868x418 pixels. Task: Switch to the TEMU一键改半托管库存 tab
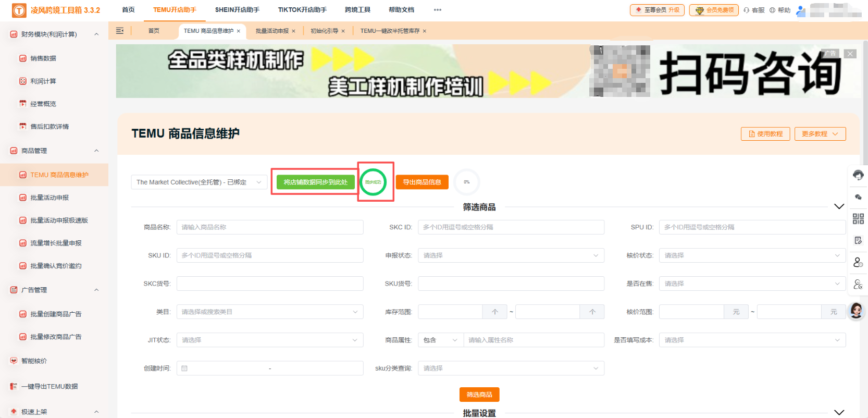pos(390,31)
